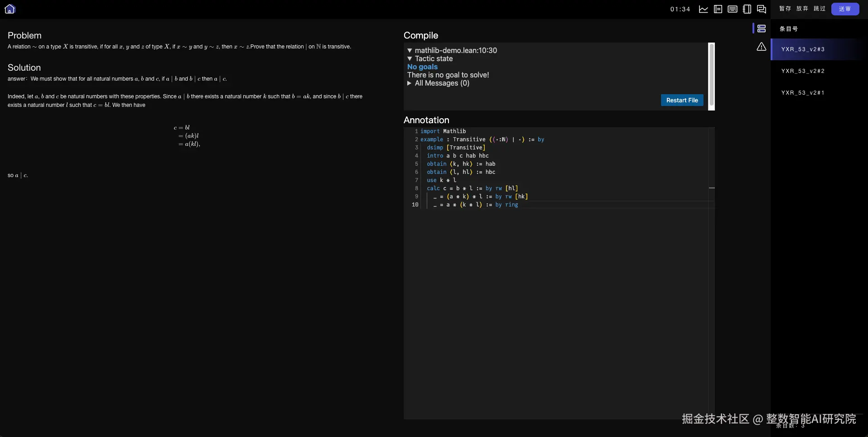This screenshot has height=437, width=868.
Task: Click the 'use k * l' code line
Action: (x=441, y=180)
